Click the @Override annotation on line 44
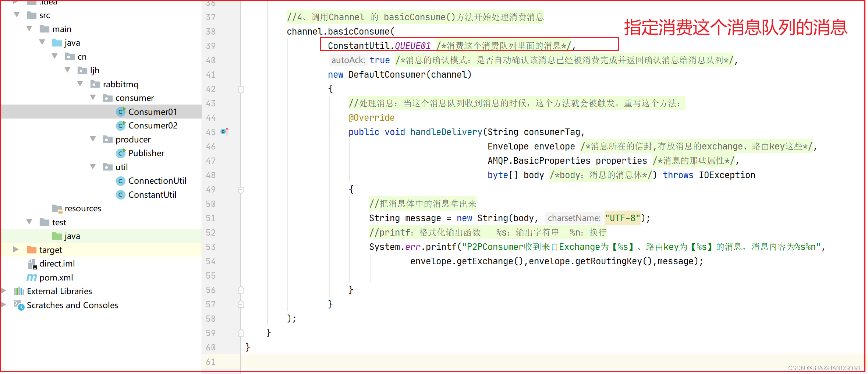Viewport: 868px width, 374px height. point(371,117)
